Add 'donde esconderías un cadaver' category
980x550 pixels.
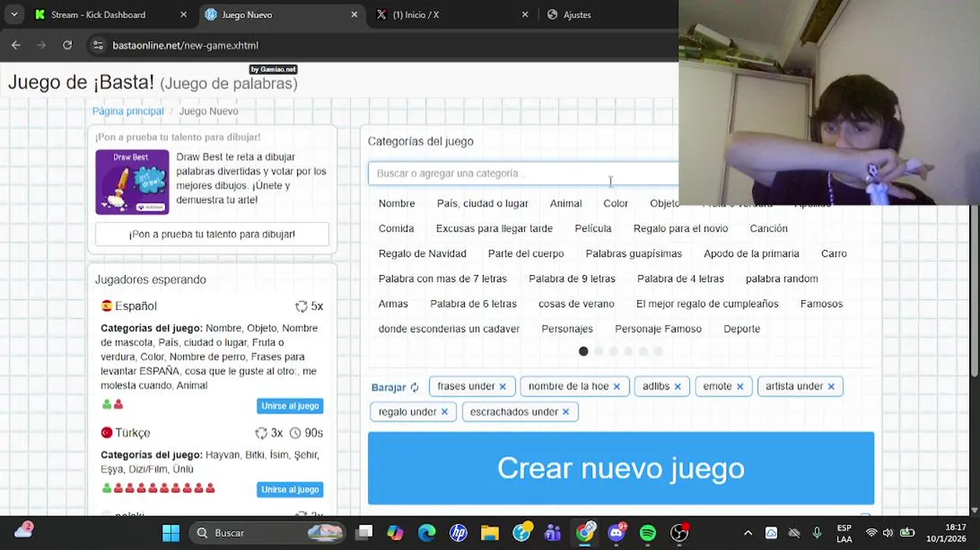point(449,329)
